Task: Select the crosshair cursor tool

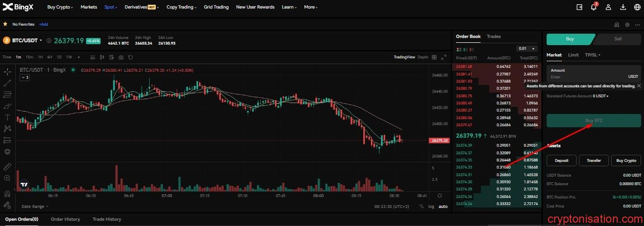Action: pyautogui.click(x=7, y=72)
